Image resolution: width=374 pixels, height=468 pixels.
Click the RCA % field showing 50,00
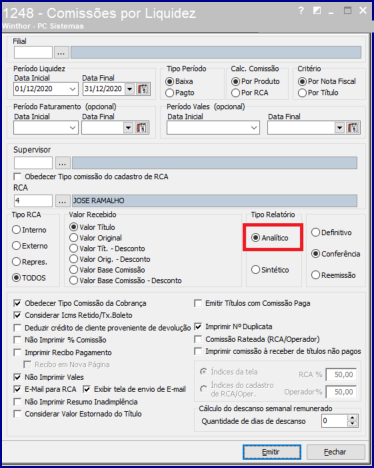coord(341,375)
